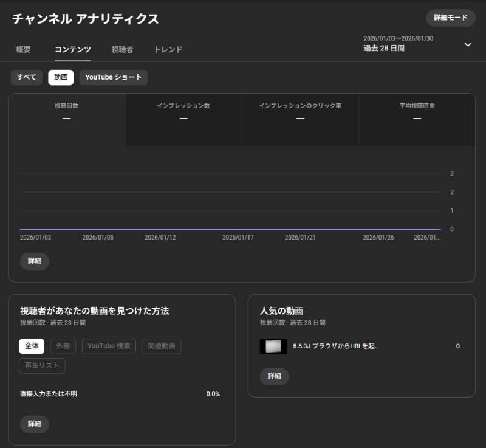Open 詳細 in the traffic sources card
The width and height of the screenshot is (486, 448).
(35, 424)
